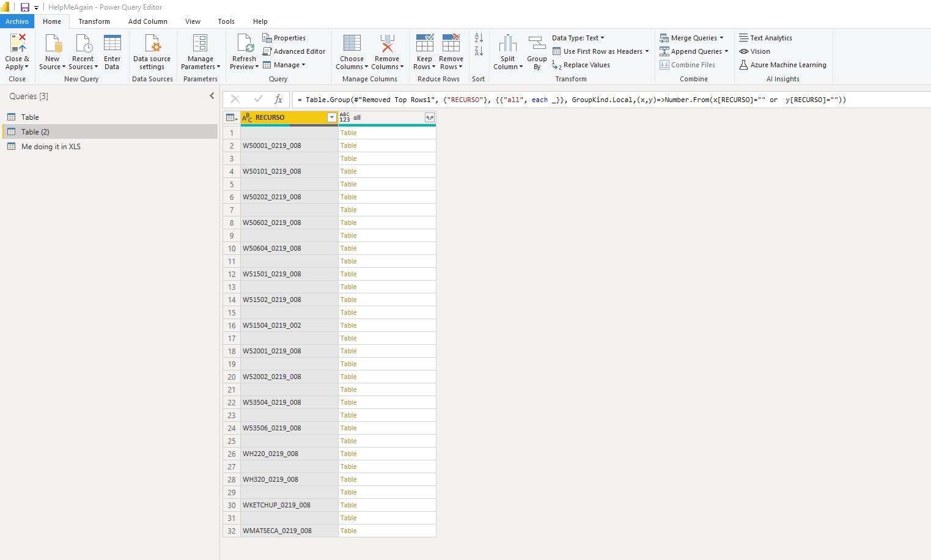The image size is (931, 560).
Task: Open Query Properties
Action: pos(284,38)
